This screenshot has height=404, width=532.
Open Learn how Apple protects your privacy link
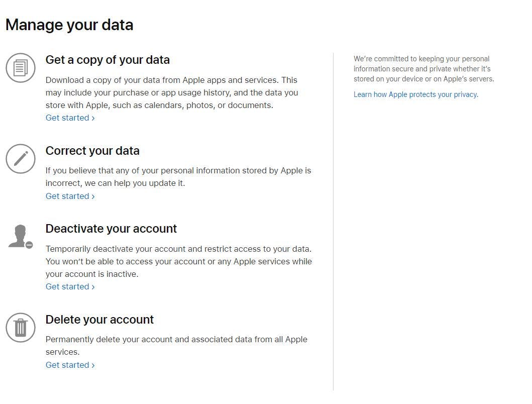tap(416, 94)
